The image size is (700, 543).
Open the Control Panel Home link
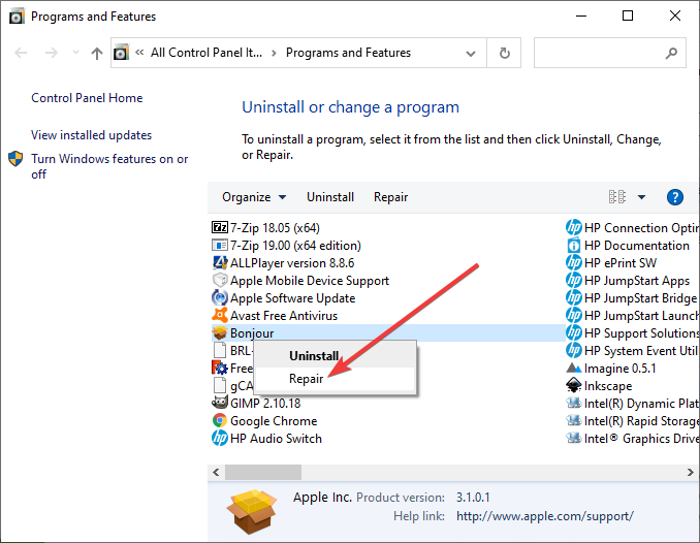pos(87,98)
